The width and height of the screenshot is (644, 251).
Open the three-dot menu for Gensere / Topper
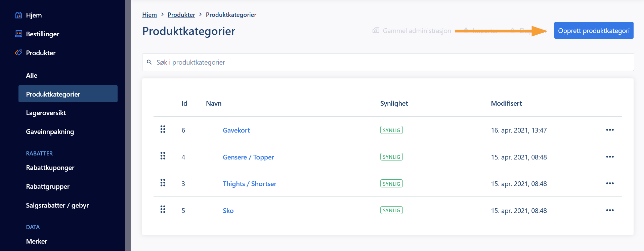(610, 157)
